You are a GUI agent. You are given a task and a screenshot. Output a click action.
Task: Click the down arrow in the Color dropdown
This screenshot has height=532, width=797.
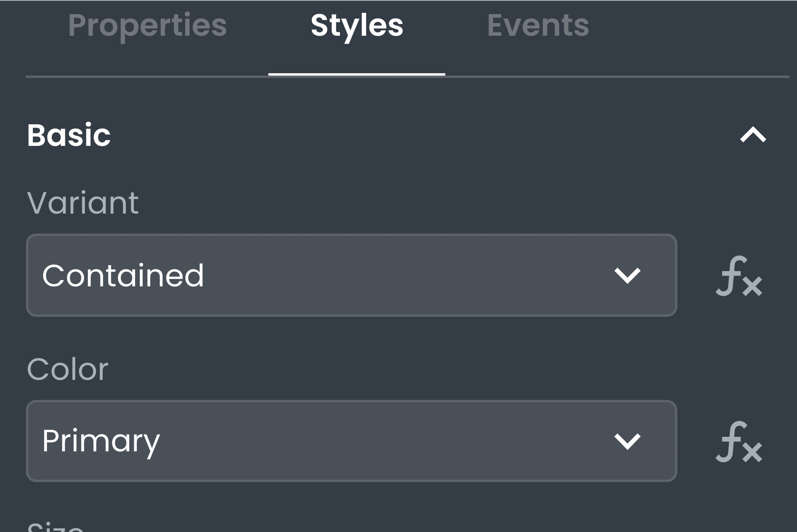pyautogui.click(x=627, y=441)
